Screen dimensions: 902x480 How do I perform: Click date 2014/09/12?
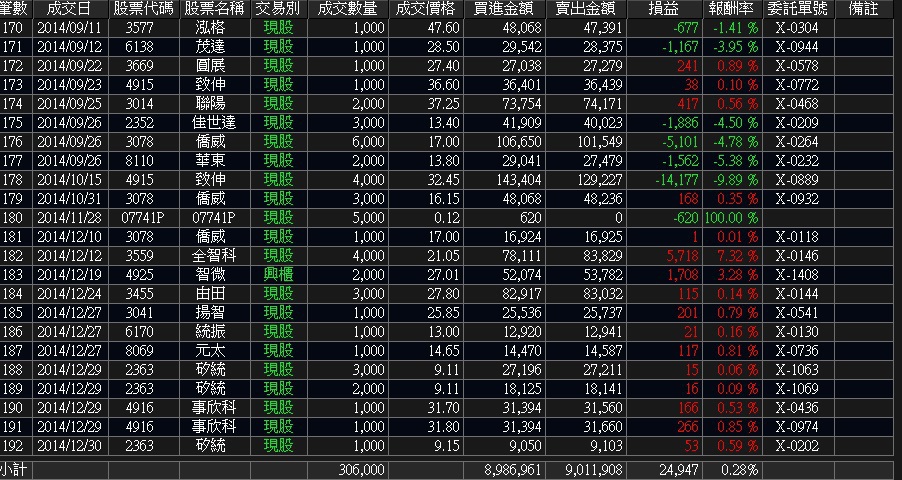pyautogui.click(x=70, y=47)
